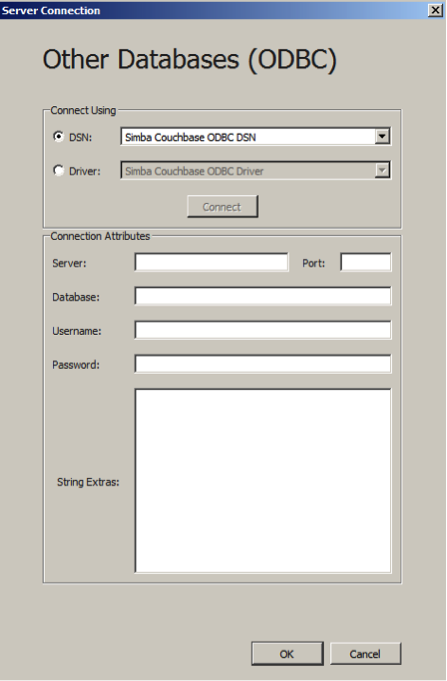
Task: Click inside the Database text field
Action: (x=263, y=296)
